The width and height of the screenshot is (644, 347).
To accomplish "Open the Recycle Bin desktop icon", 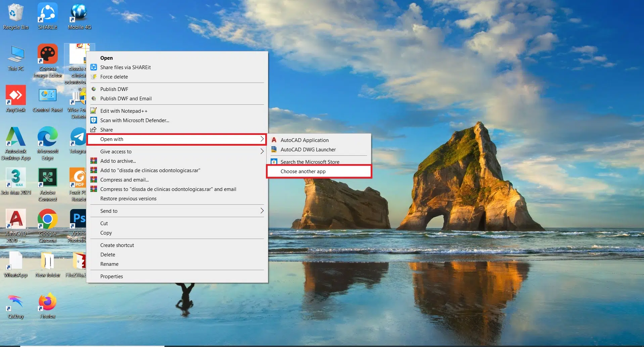I will pyautogui.click(x=15, y=13).
